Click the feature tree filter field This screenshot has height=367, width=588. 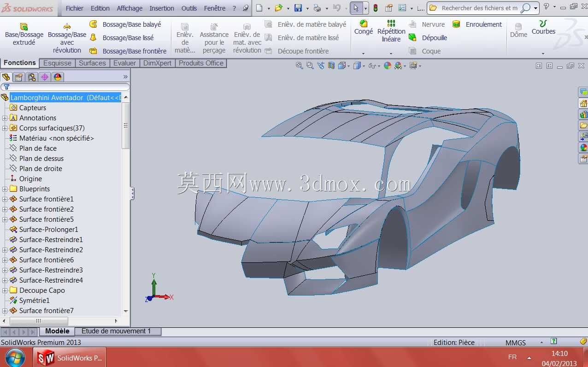click(x=65, y=87)
